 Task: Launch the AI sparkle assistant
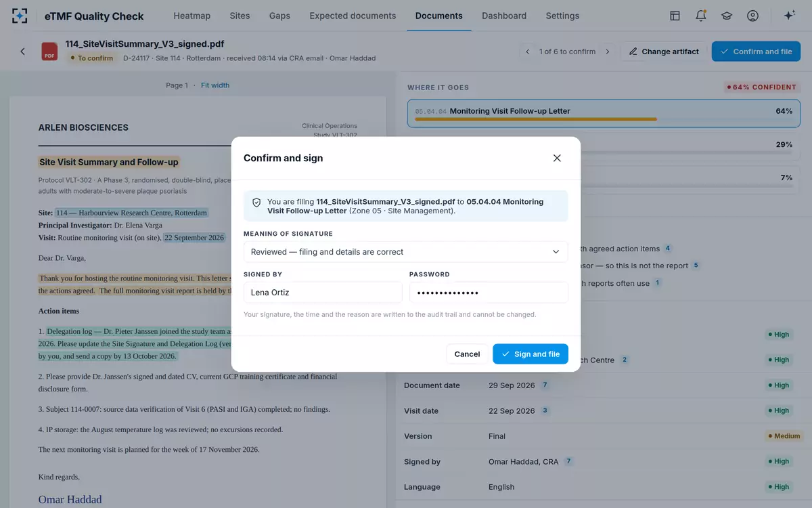tap(789, 16)
